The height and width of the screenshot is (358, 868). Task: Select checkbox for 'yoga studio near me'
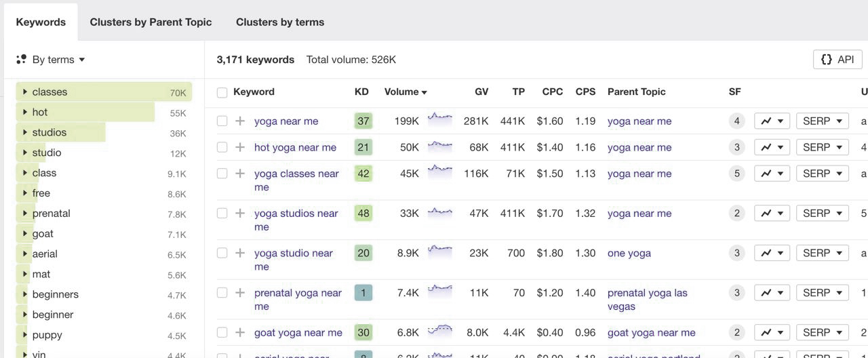(x=222, y=253)
